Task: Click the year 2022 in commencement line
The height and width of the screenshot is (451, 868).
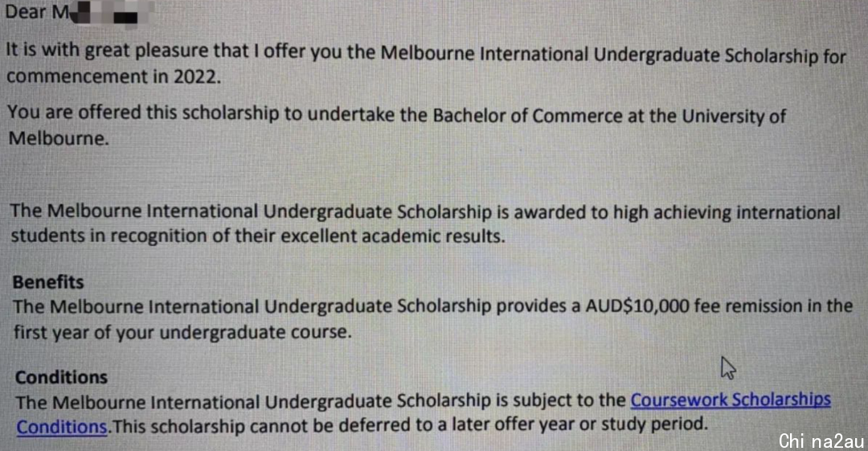Action: (197, 76)
